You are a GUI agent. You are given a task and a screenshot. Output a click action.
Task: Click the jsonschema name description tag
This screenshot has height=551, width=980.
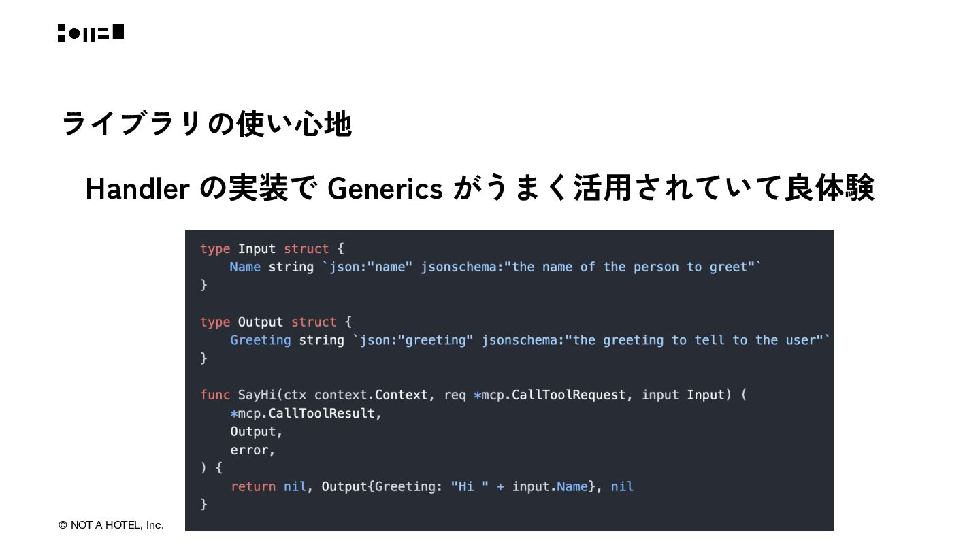point(591,267)
